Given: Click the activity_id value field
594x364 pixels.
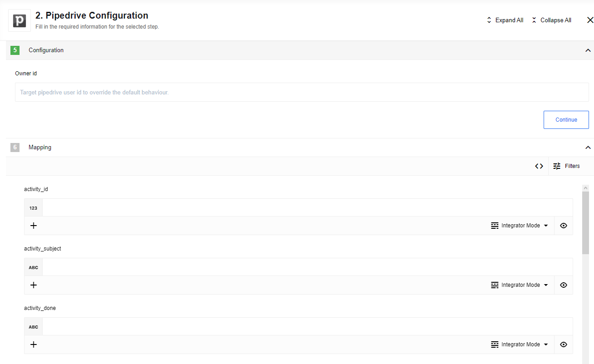Looking at the screenshot, I should pyautogui.click(x=307, y=208).
